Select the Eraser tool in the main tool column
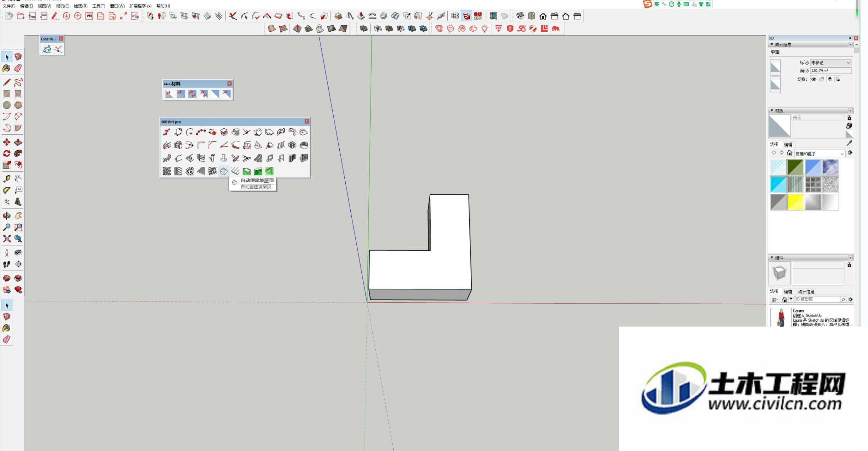868x451 pixels. (18, 68)
